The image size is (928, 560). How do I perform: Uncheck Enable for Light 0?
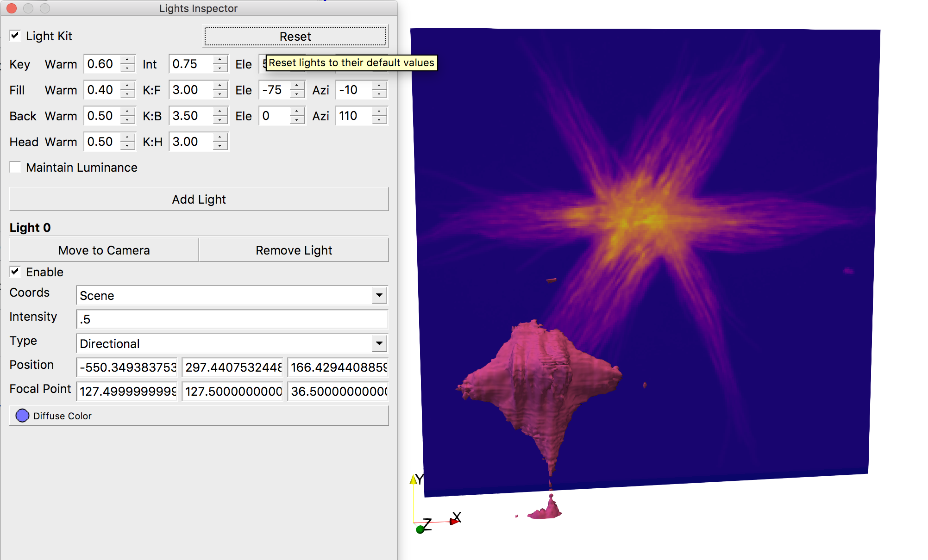[x=15, y=272]
